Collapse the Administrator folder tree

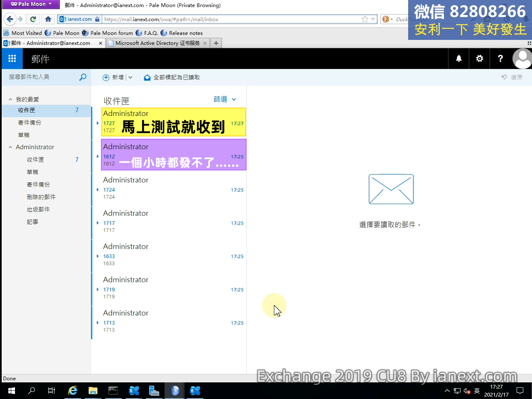click(10, 147)
